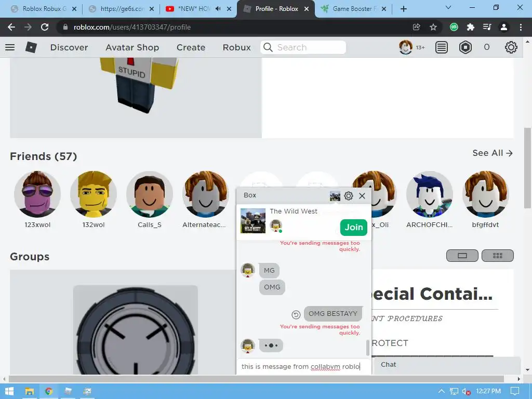Viewport: 532px width, 399px height.
Task: Click the game thumbnail icon in Box chat header
Action: coord(335,196)
